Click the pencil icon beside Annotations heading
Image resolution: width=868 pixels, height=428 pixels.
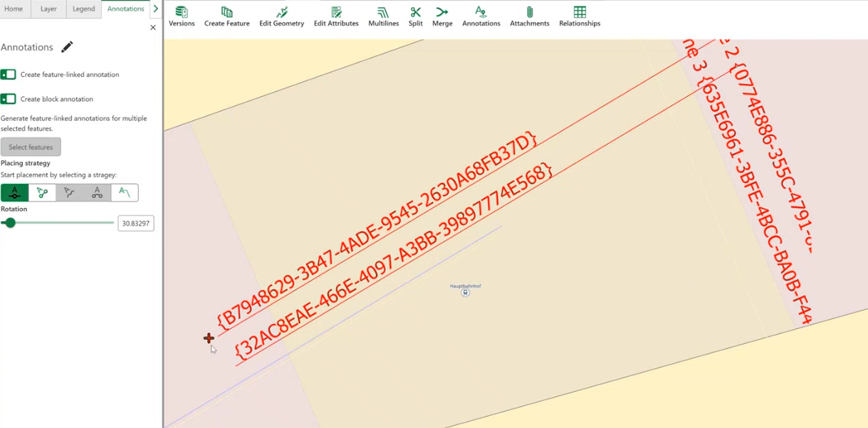(x=67, y=47)
